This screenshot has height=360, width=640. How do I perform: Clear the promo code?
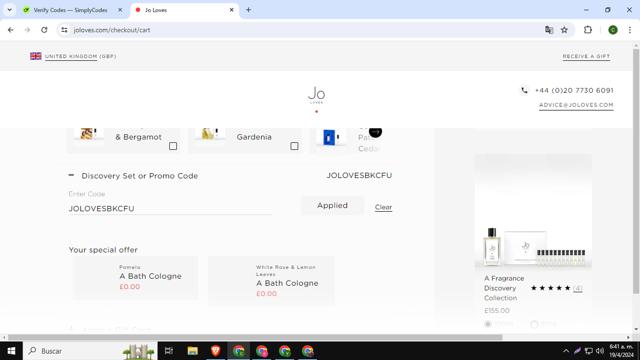pos(383,207)
